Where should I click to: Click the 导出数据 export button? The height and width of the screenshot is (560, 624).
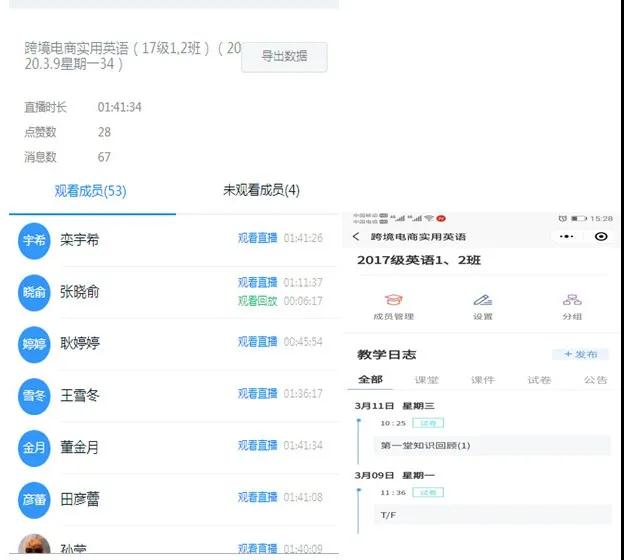coord(284,57)
